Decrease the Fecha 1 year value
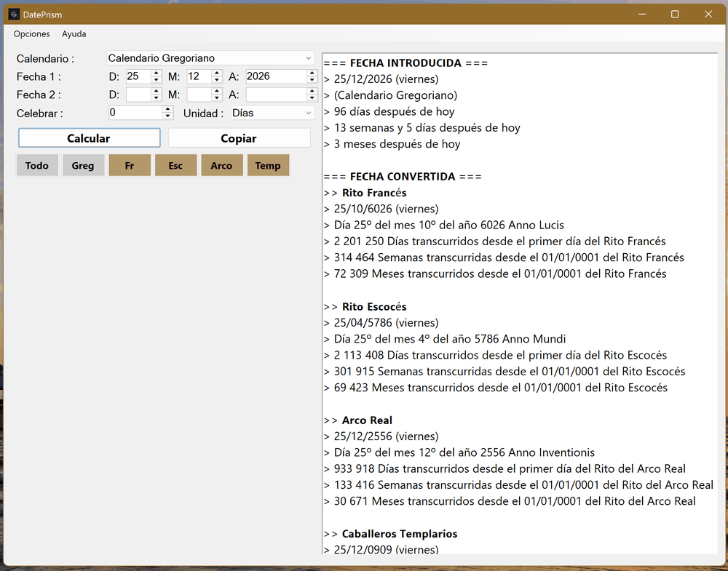Viewport: 728px width, 571px height. coord(312,80)
